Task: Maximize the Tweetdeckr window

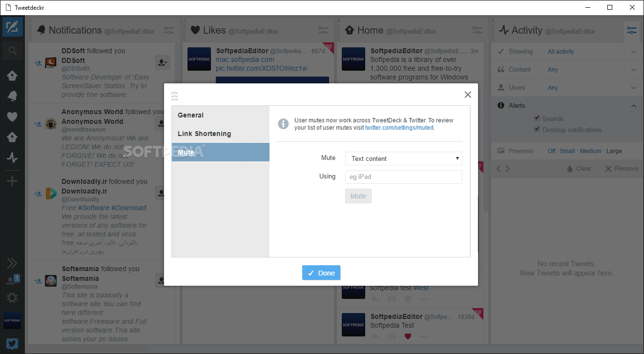Action: pyautogui.click(x=610, y=7)
